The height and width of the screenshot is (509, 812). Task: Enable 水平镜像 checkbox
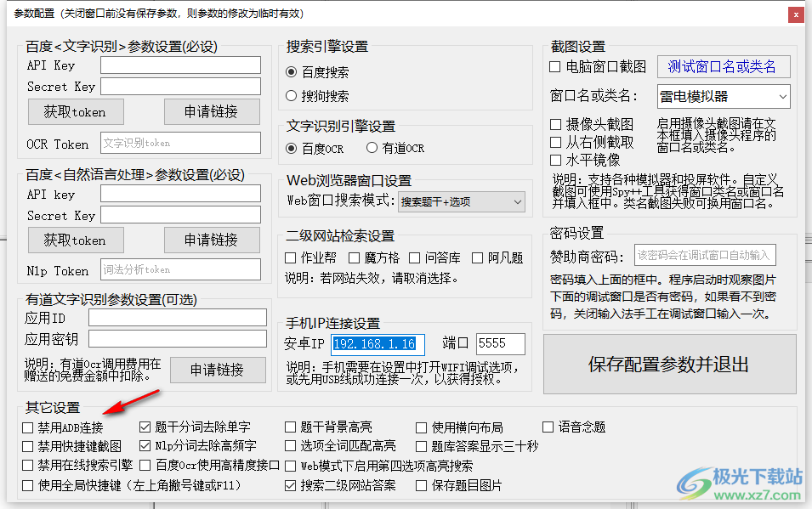click(556, 160)
